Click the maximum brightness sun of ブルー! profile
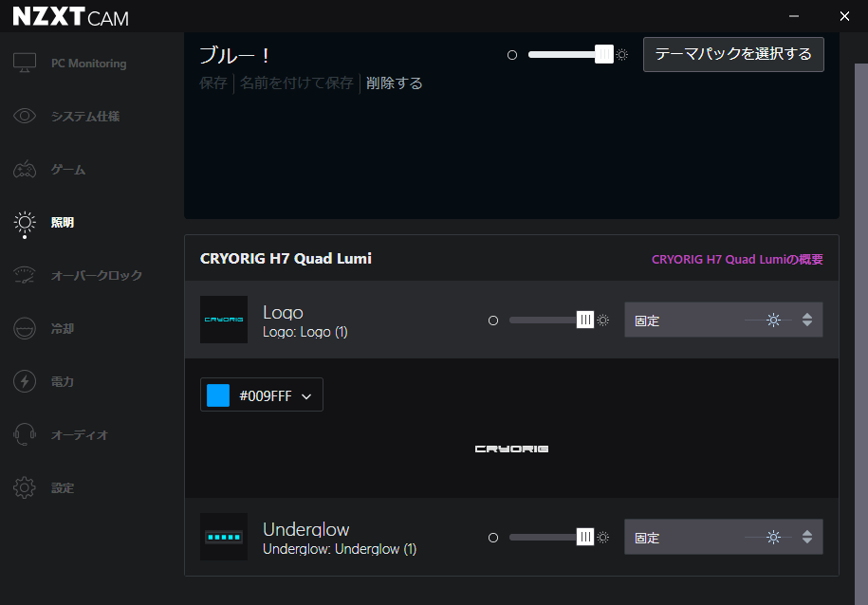Viewport: 868px width, 605px height. click(x=622, y=55)
